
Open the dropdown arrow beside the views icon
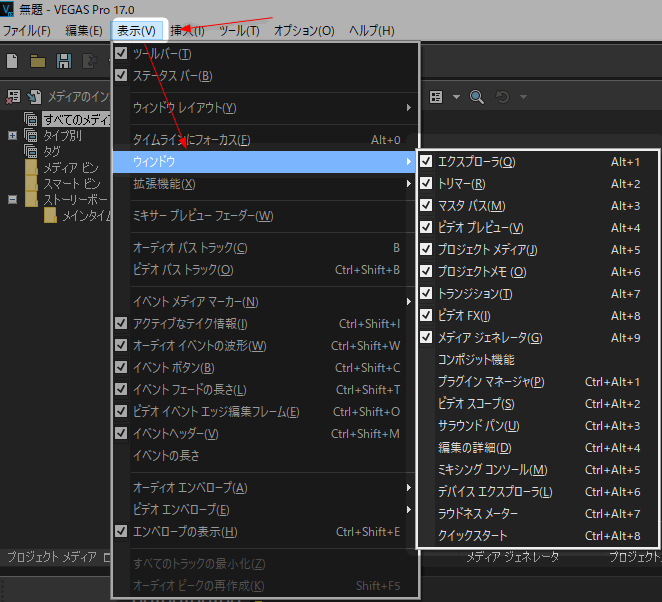click(x=456, y=97)
